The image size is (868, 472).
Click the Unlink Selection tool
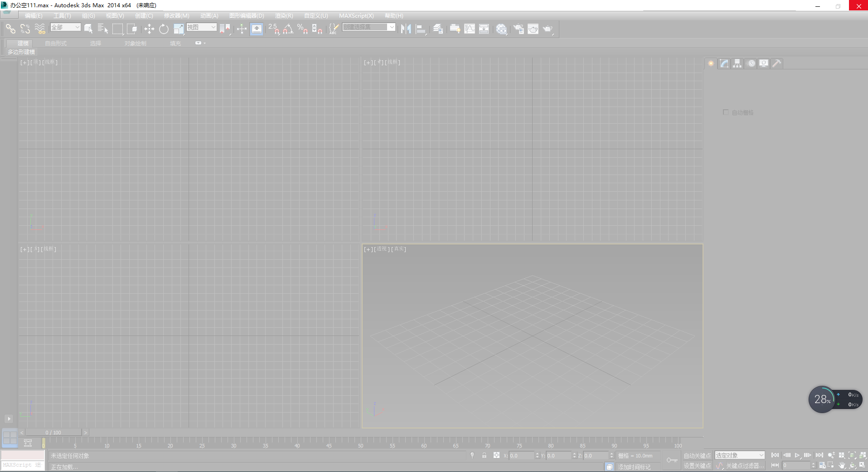click(25, 29)
